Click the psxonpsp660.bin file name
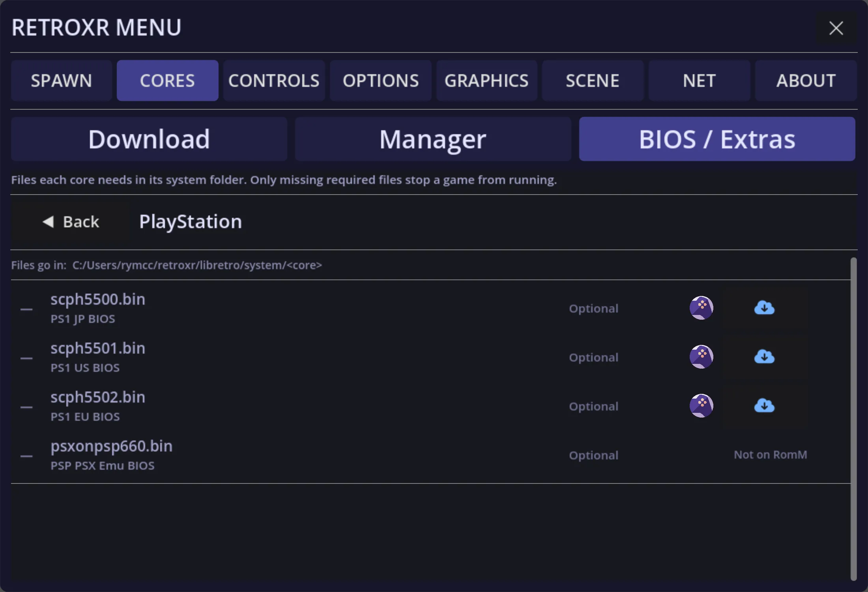The image size is (868, 592). [112, 447]
